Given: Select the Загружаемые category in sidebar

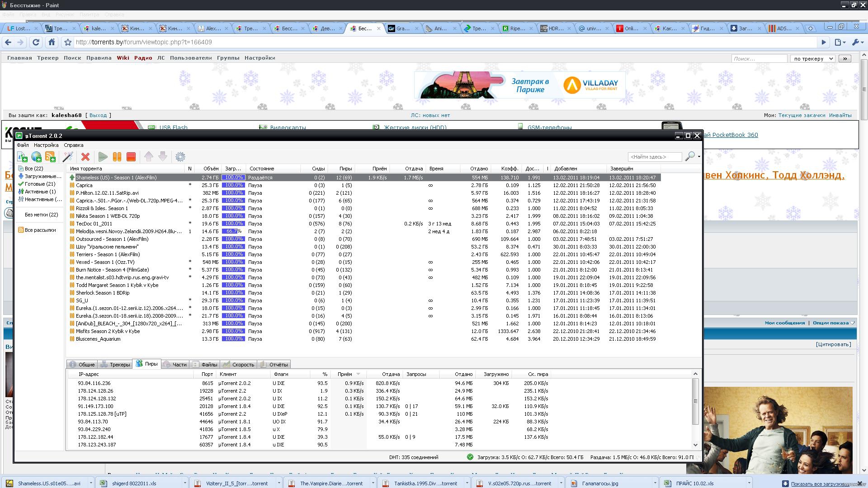Looking at the screenshot, I should (x=40, y=176).
